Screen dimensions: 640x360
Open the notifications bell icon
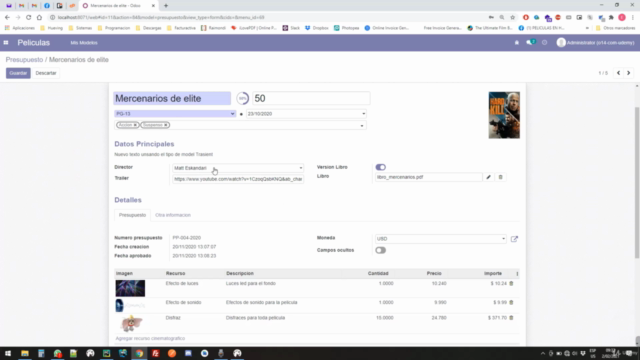click(517, 42)
